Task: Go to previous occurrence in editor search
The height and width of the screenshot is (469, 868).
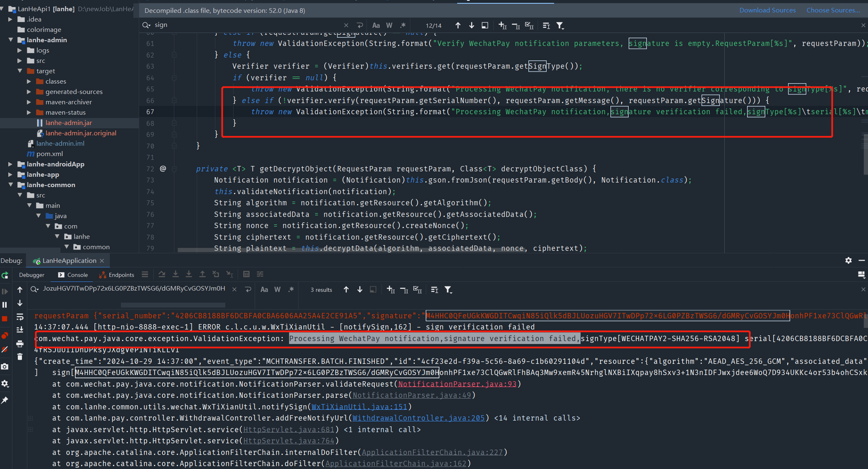Action: coord(458,25)
